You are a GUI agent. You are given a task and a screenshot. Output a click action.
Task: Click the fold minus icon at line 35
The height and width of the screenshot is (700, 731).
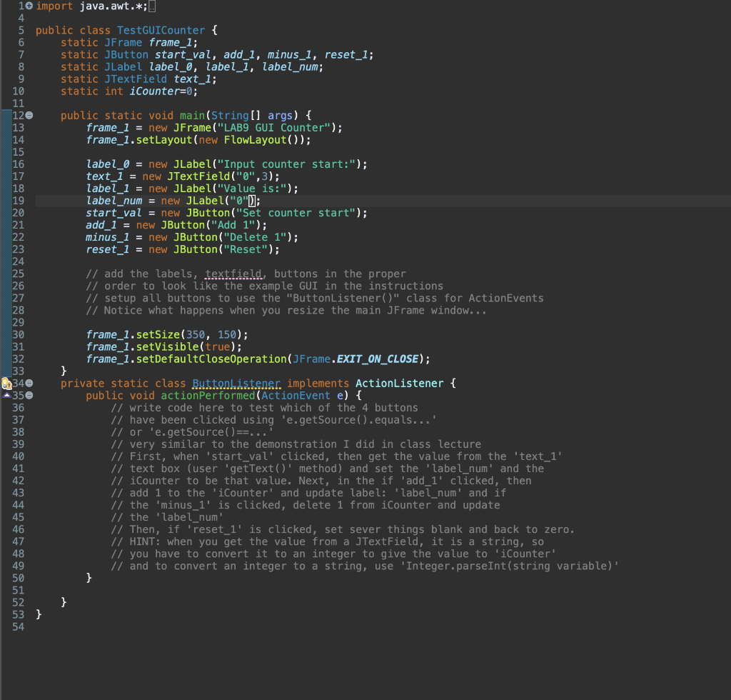coord(29,396)
